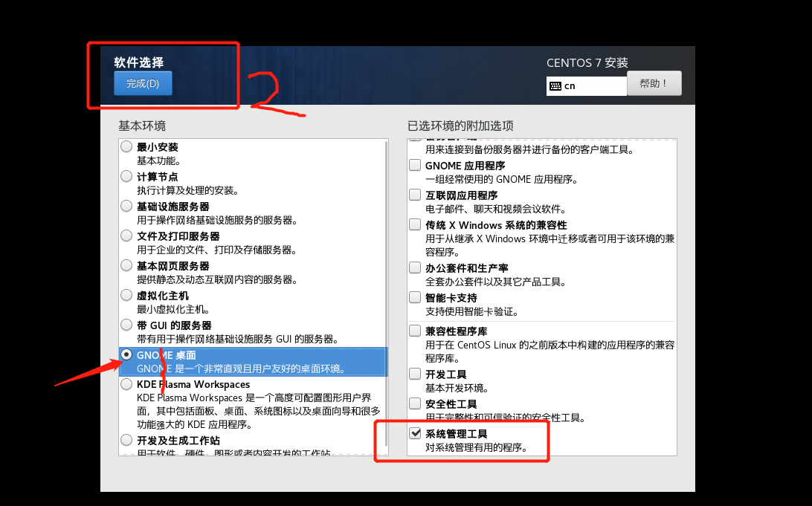Choose 基础设施服务器 environment option
Viewport: 812px width, 506px height.
coord(126,206)
